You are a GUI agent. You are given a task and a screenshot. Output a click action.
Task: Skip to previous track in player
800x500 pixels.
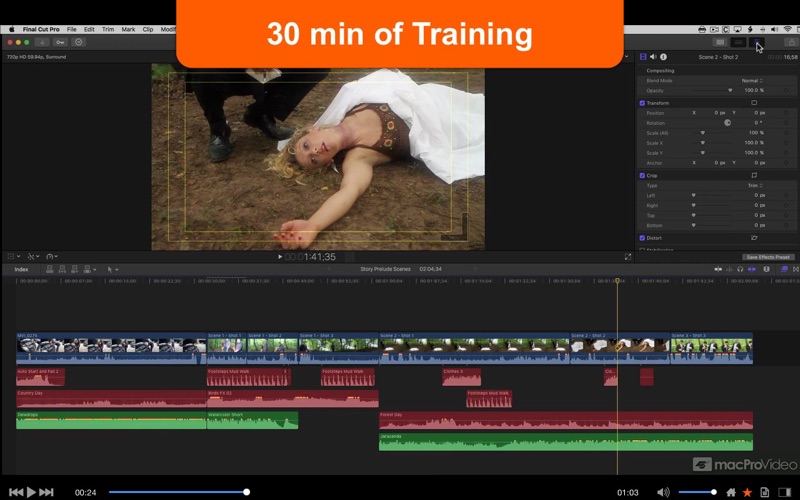[x=16, y=492]
